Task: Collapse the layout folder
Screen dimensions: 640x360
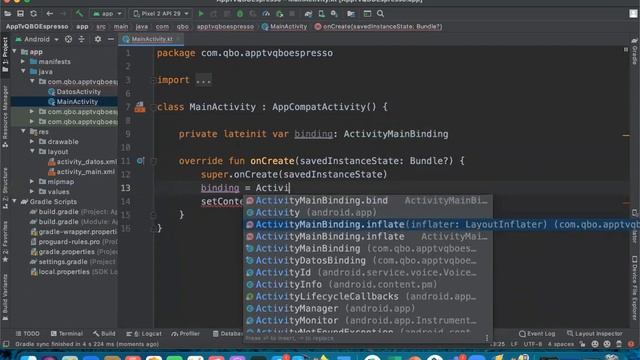Action: point(32,151)
